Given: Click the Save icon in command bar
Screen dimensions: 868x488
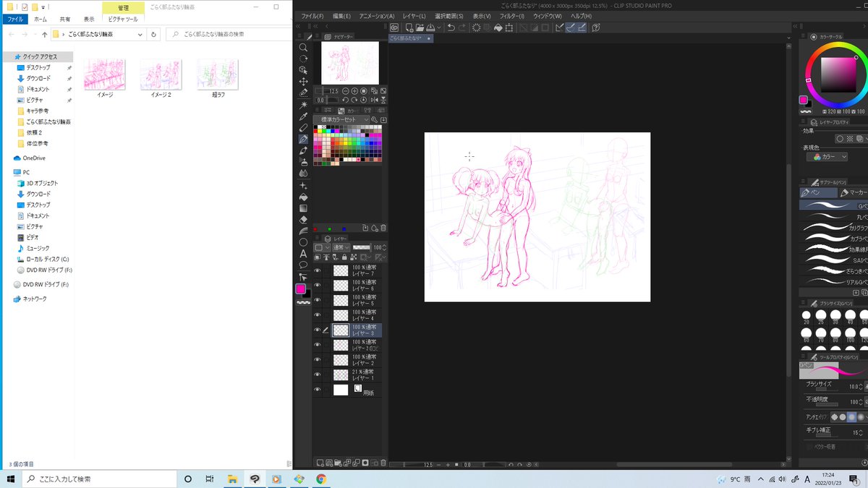Looking at the screenshot, I should (430, 27).
